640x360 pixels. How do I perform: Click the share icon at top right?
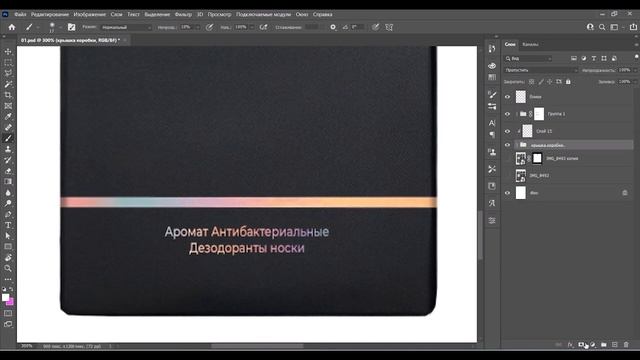(633, 27)
